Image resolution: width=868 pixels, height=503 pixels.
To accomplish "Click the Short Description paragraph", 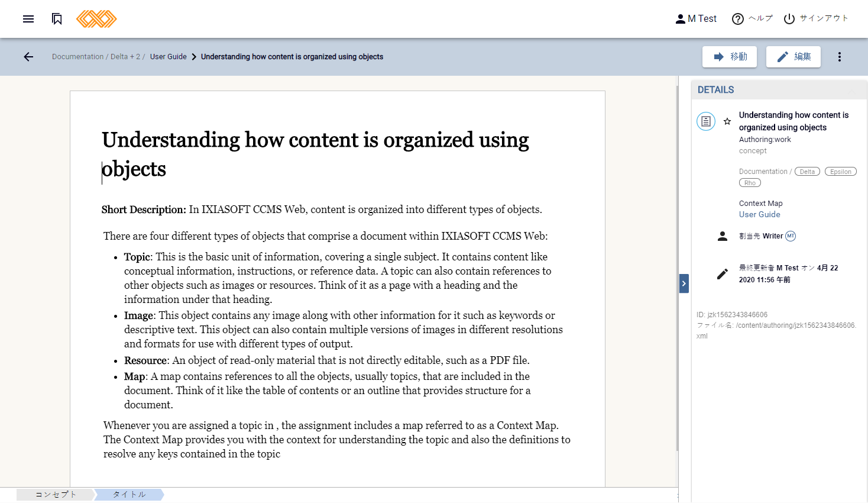I will coord(322,209).
